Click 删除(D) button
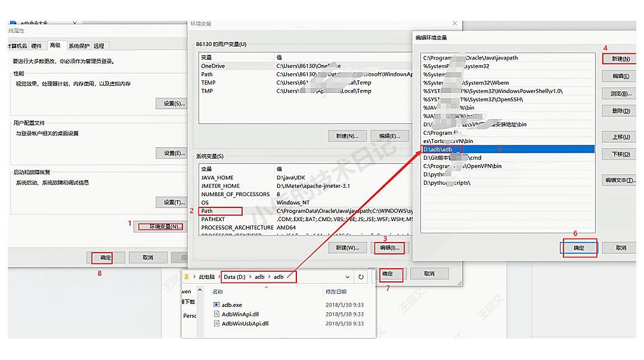The image size is (644, 360). click(621, 111)
